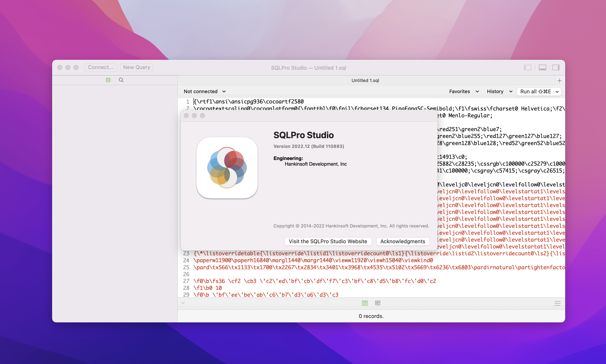Viewport: 606px width, 364px height.
Task: Collapse results pane with chevron
Action: coord(183,303)
